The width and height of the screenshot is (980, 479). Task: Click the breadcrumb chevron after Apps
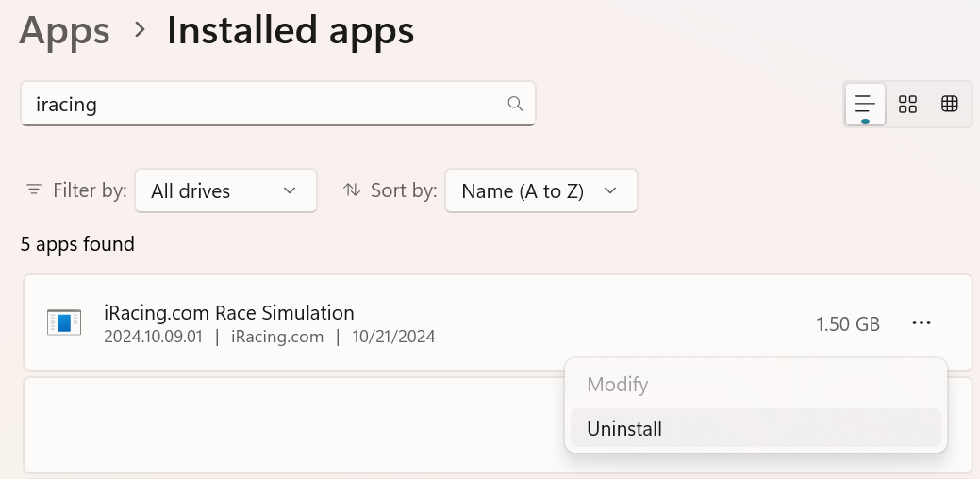pyautogui.click(x=140, y=29)
